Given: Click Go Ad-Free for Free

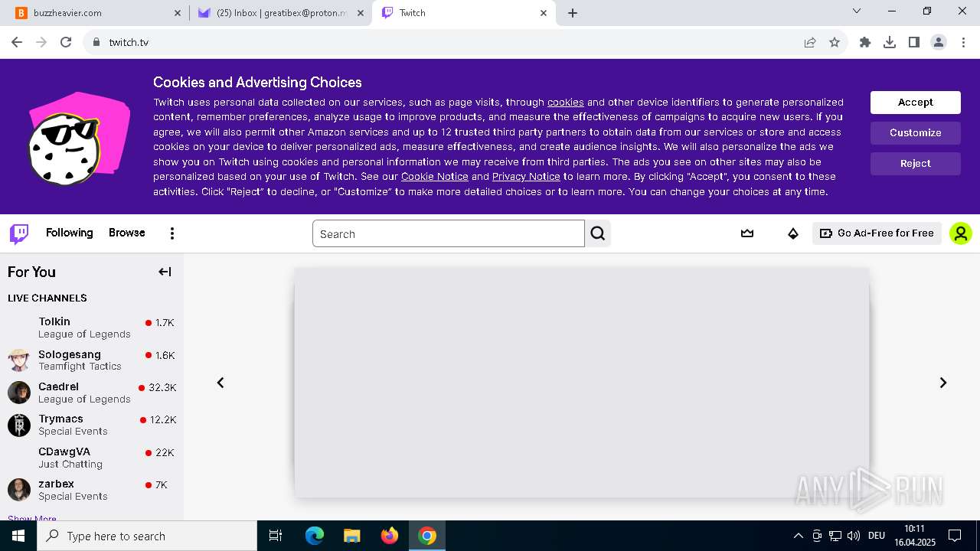Looking at the screenshot, I should tap(877, 233).
